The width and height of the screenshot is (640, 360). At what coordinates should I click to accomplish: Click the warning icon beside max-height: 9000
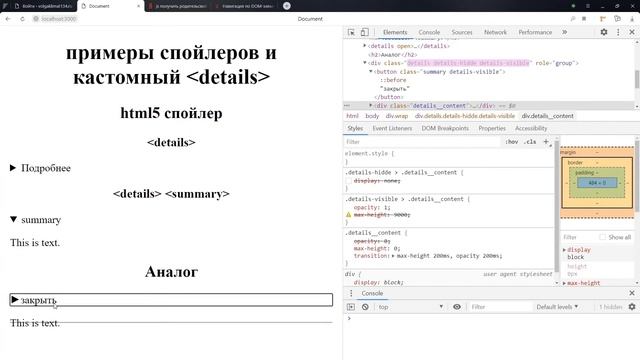point(349,215)
